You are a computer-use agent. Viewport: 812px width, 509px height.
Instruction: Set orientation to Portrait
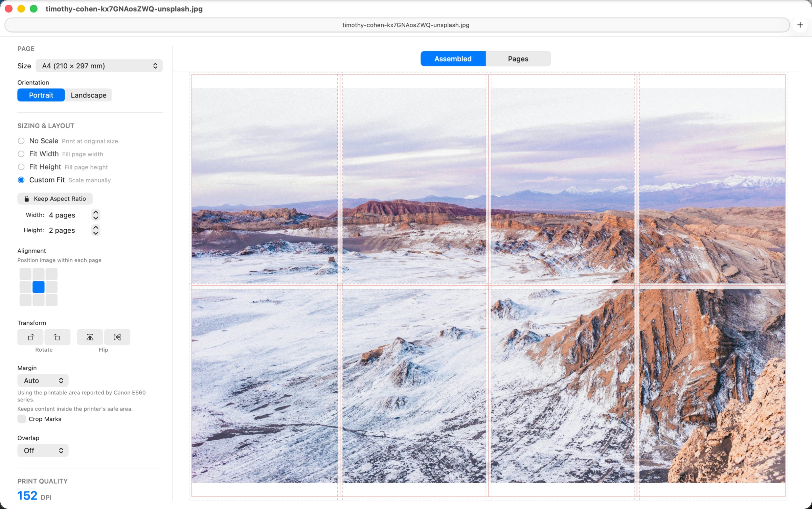pyautogui.click(x=41, y=95)
